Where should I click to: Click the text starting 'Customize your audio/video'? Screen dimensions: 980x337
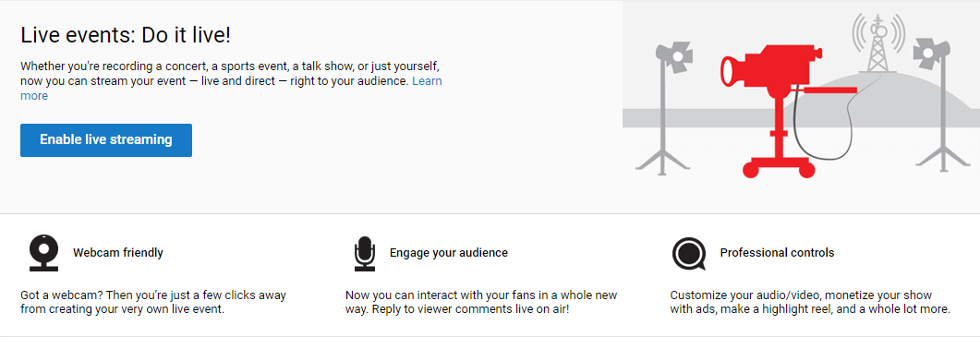(x=810, y=302)
